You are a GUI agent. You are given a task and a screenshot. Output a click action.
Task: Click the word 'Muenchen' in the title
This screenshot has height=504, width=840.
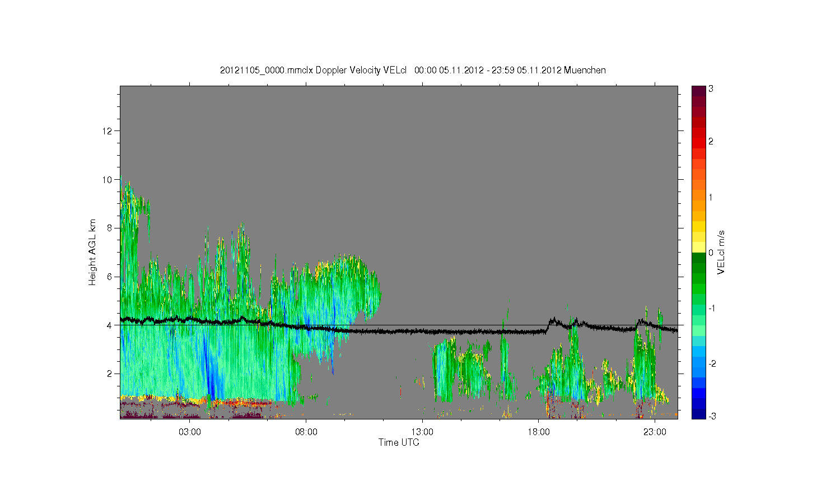tap(585, 71)
